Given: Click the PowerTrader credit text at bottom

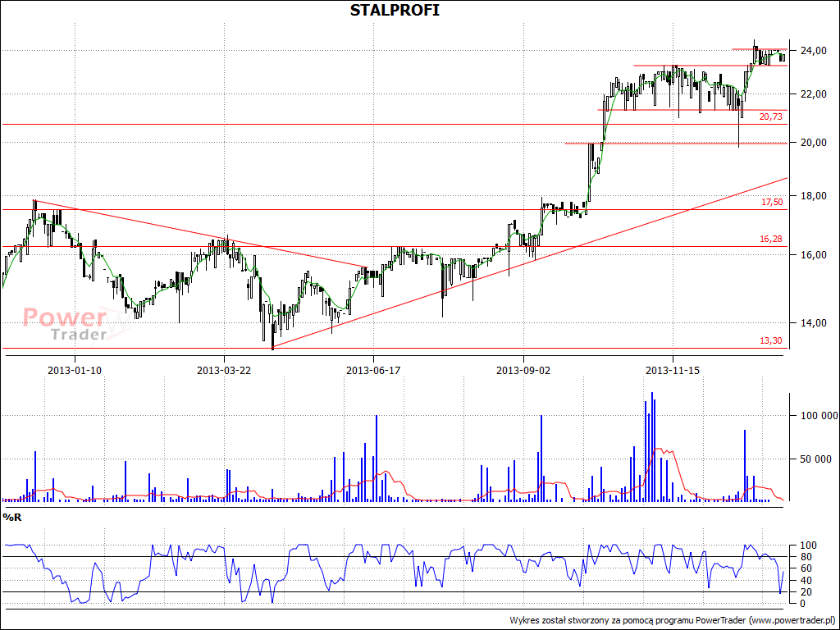Looking at the screenshot, I should 673,620.
